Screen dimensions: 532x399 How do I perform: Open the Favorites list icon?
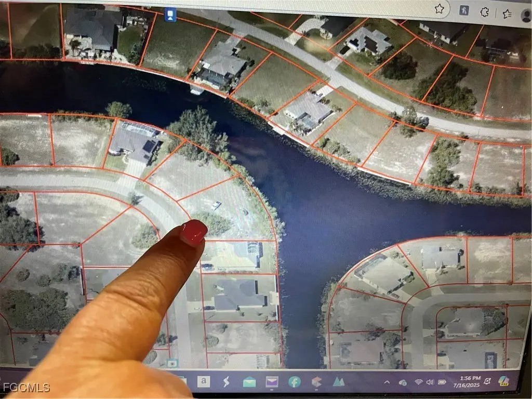[508, 13]
